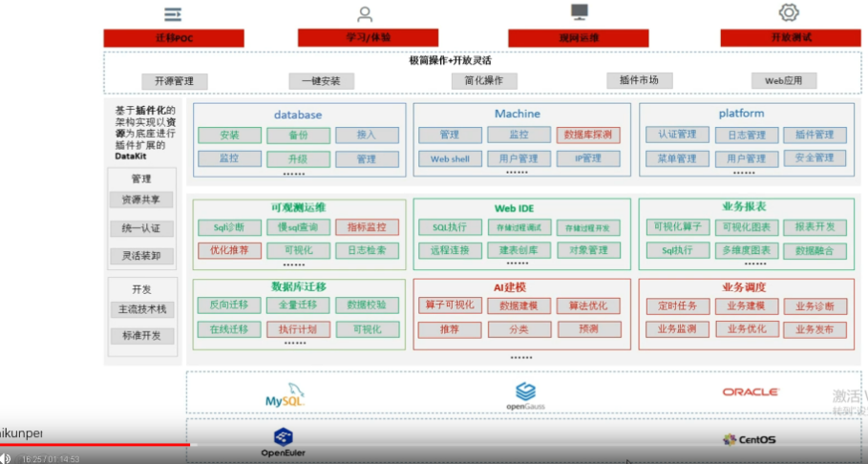Click the user icon above 学习/体验
This screenshot has height=464, width=868.
tap(365, 14)
